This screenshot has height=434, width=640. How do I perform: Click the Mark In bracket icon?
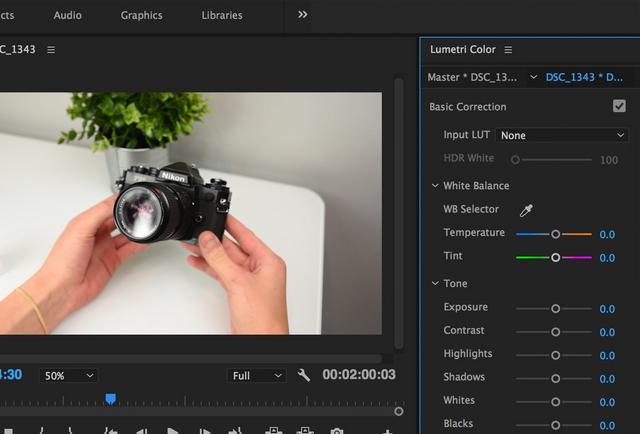point(42,431)
